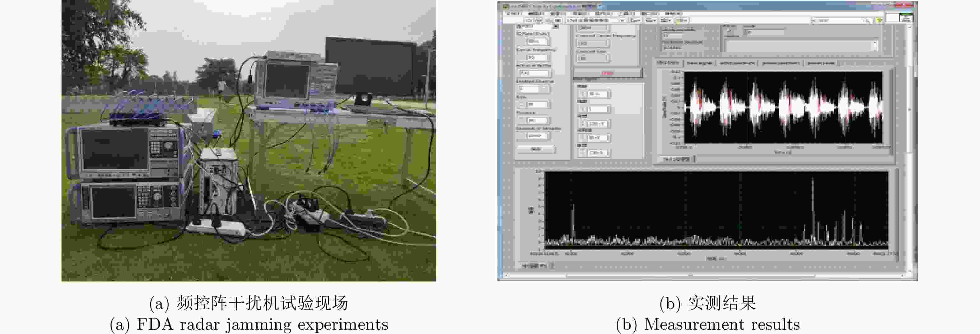The height and width of the screenshot is (334, 980).
Task: Click the Pause execution toolbar icon
Action: pos(558,21)
